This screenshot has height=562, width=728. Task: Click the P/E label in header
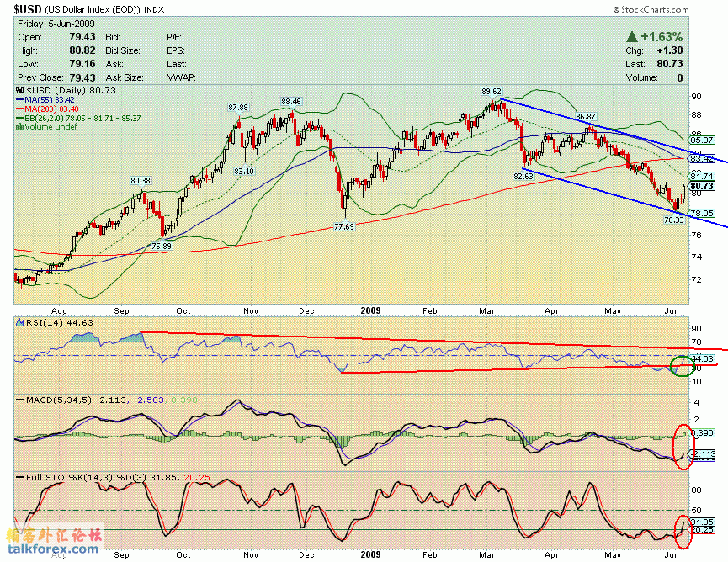[x=174, y=37]
